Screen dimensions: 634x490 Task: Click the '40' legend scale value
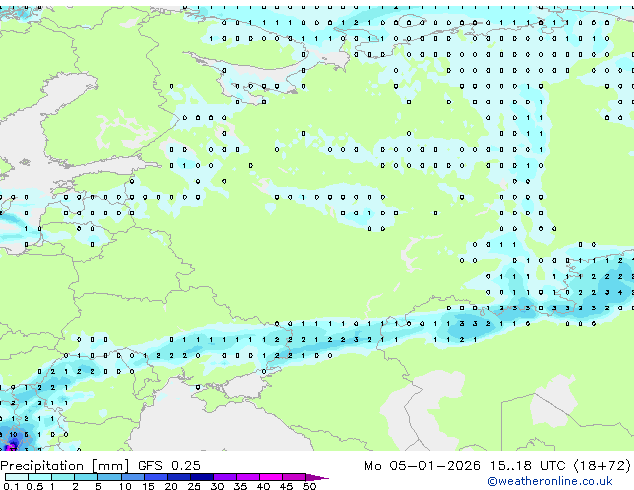tap(263, 486)
